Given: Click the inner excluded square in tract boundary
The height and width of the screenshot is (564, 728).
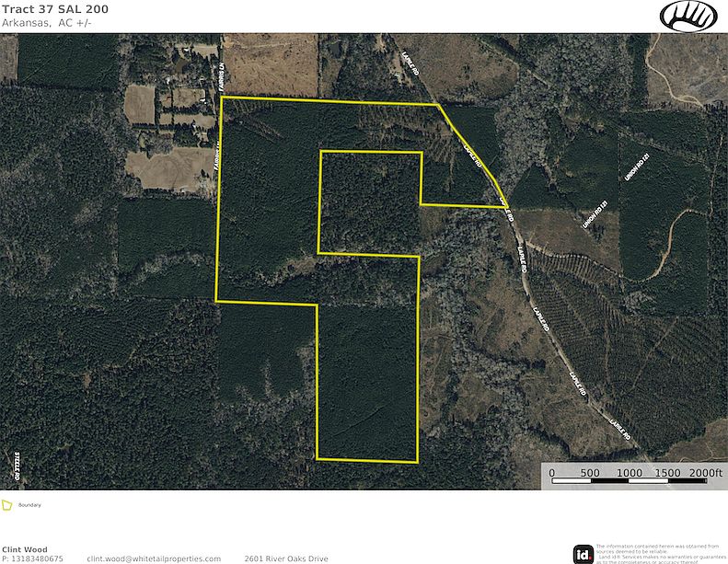Looking at the screenshot, I should click(x=370, y=202).
